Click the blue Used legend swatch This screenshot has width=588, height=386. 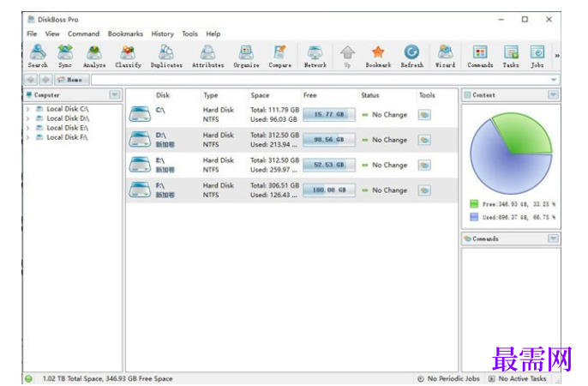[x=474, y=217]
